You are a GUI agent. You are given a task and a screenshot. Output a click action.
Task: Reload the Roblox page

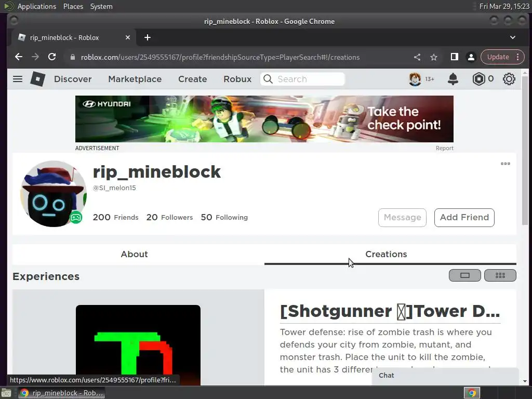point(52,57)
